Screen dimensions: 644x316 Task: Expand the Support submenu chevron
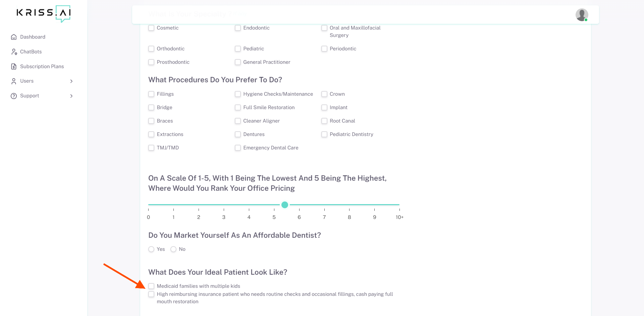pyautogui.click(x=71, y=96)
